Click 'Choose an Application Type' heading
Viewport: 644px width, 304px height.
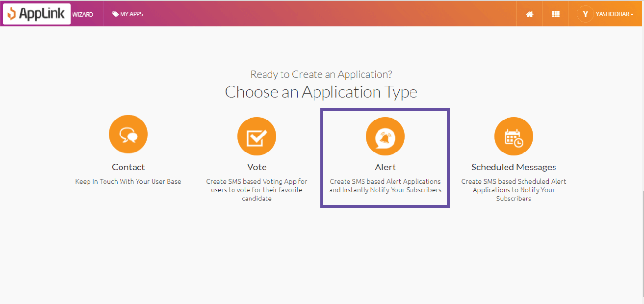(x=321, y=92)
